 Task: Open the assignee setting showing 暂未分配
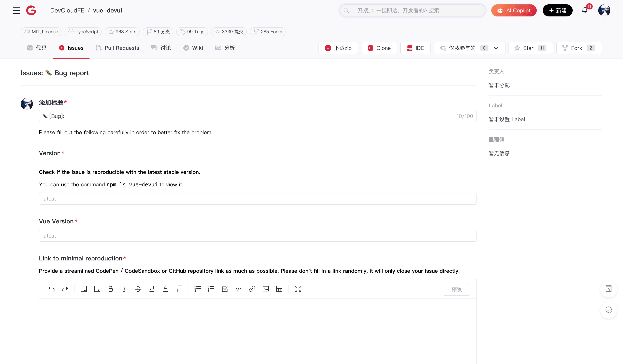coord(499,85)
